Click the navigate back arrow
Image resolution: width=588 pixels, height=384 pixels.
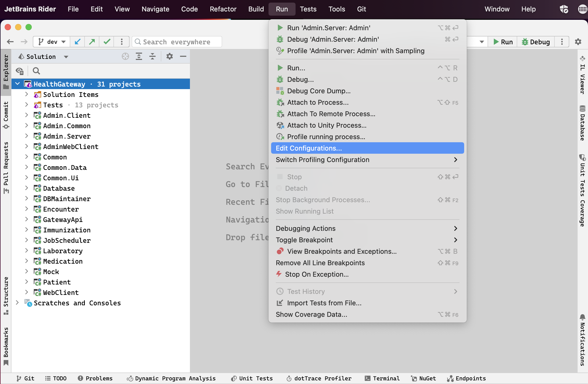tap(10, 42)
